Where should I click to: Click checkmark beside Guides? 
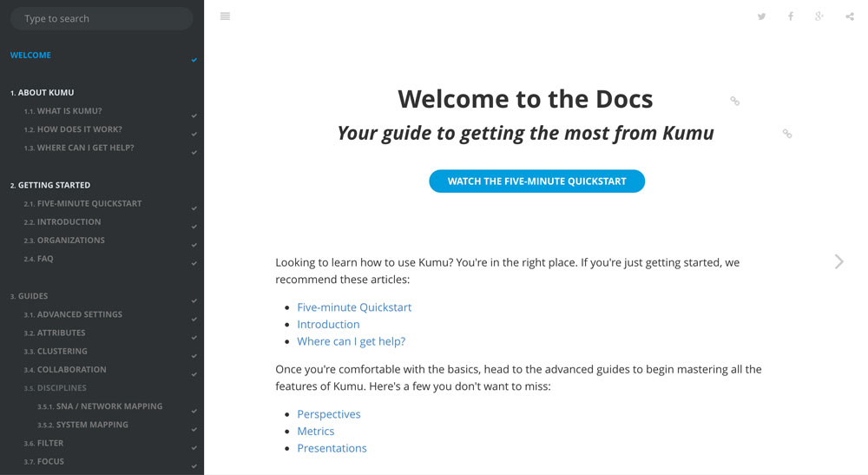pyautogui.click(x=194, y=300)
